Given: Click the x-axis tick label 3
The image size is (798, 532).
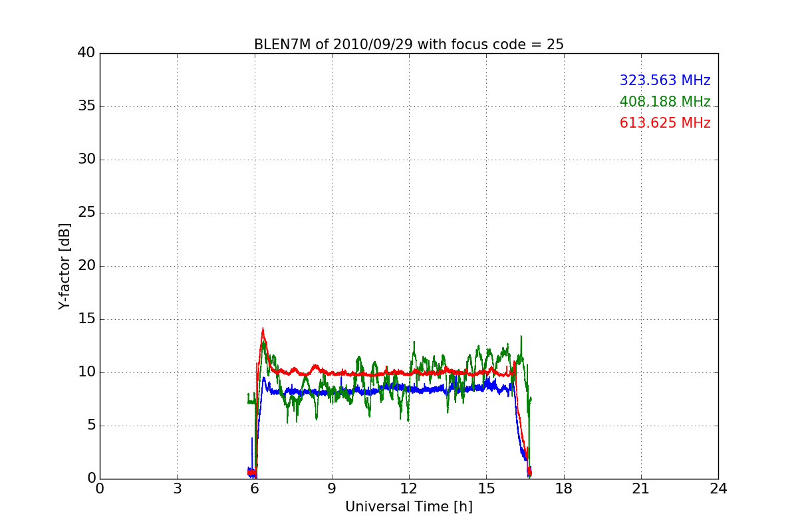Looking at the screenshot, I should point(177,489).
